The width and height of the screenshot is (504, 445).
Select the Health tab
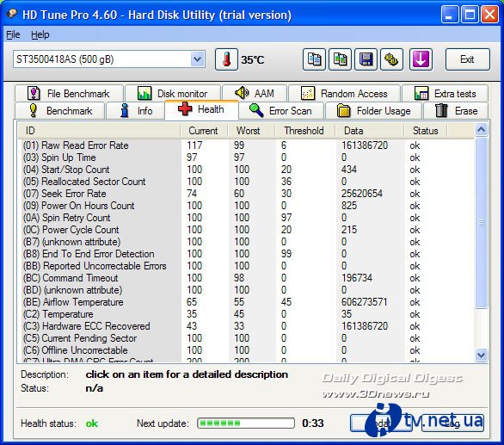pos(201,109)
